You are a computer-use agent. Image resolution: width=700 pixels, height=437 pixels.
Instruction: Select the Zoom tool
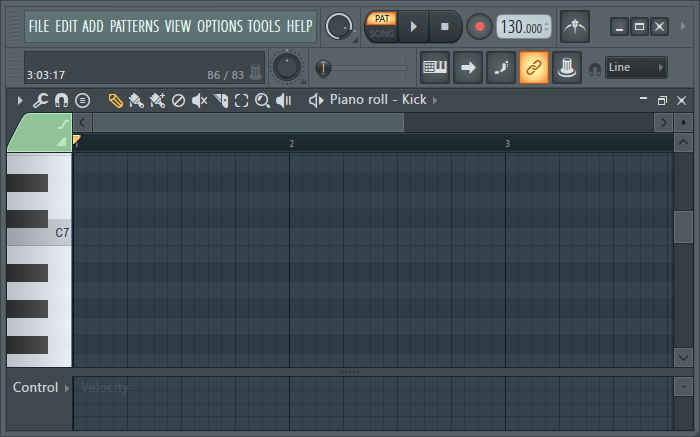(x=262, y=100)
